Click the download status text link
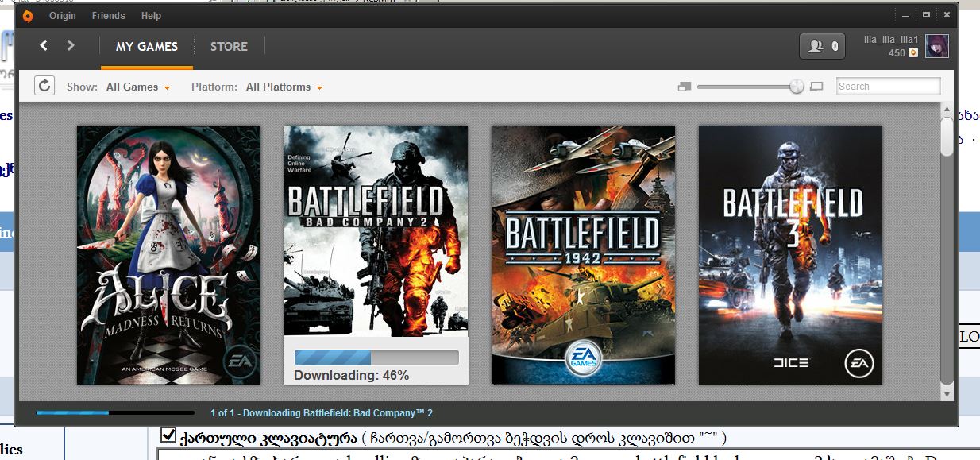 pyautogui.click(x=322, y=413)
